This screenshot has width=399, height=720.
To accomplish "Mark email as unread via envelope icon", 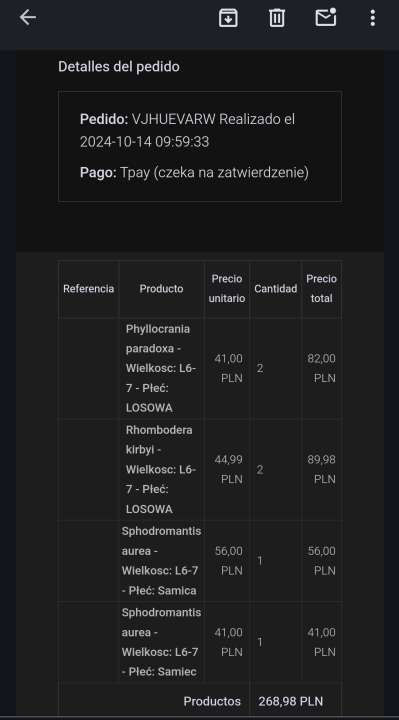I will pos(326,17).
